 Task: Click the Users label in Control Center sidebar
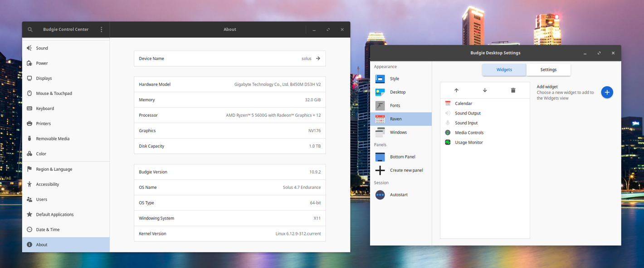42,199
